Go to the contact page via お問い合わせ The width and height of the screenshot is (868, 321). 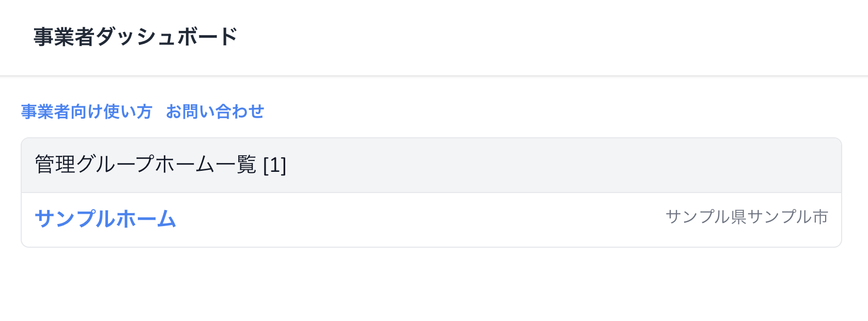215,111
